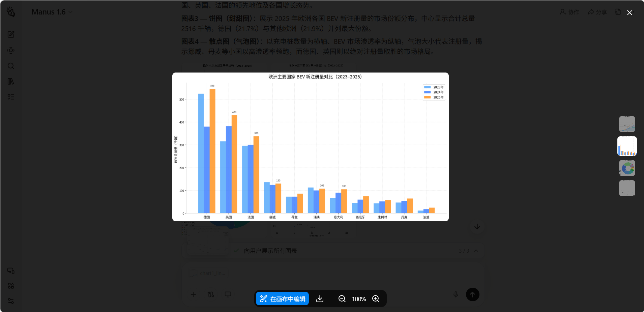Select the first line chart thumbnail
The image size is (644, 312).
tap(627, 124)
